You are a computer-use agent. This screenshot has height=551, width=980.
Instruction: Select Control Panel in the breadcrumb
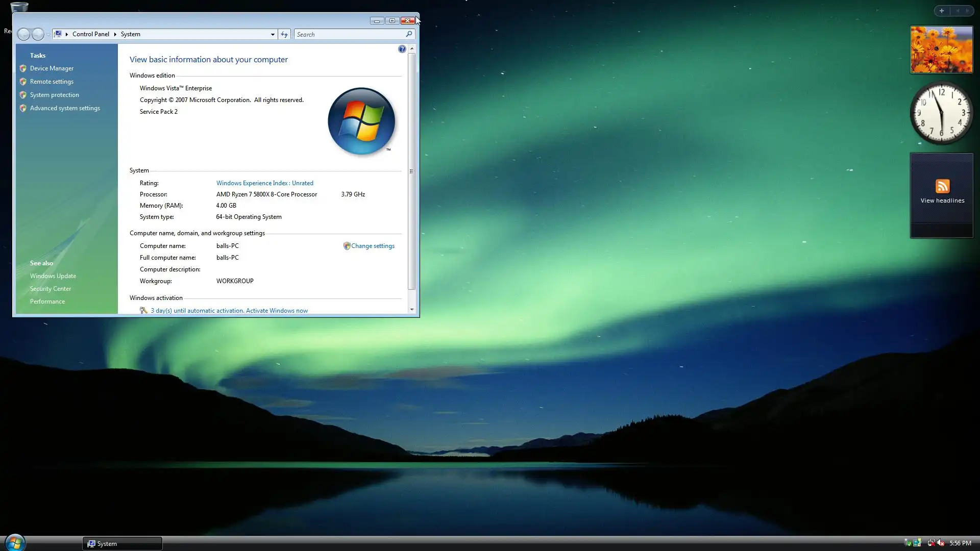point(90,34)
